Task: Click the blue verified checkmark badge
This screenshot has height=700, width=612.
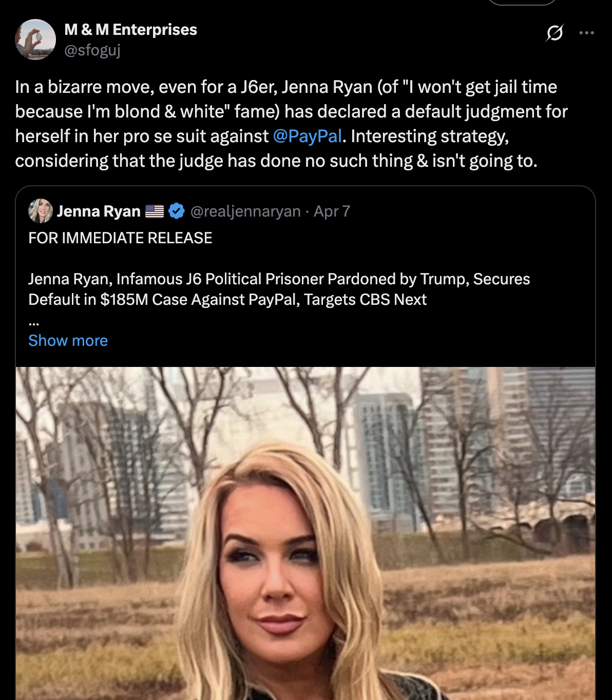Action: click(177, 211)
